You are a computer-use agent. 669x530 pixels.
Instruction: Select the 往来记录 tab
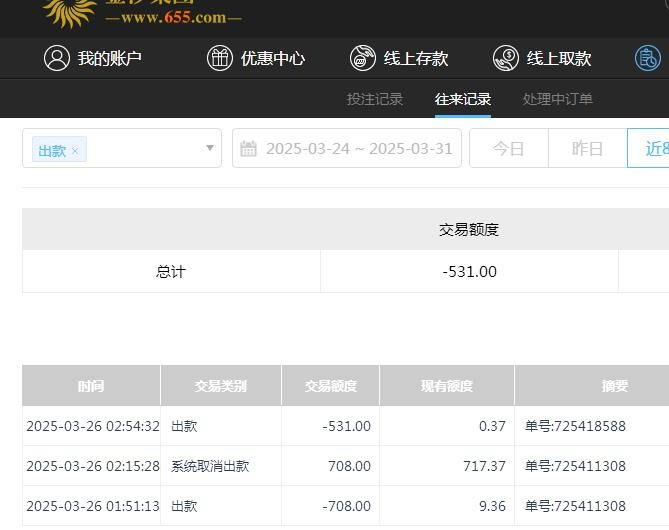coord(463,99)
